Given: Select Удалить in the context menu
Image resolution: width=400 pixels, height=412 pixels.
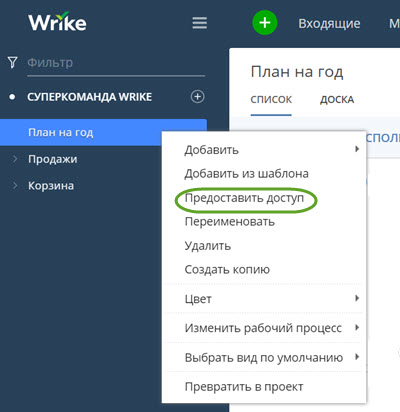Looking at the screenshot, I should (208, 246).
